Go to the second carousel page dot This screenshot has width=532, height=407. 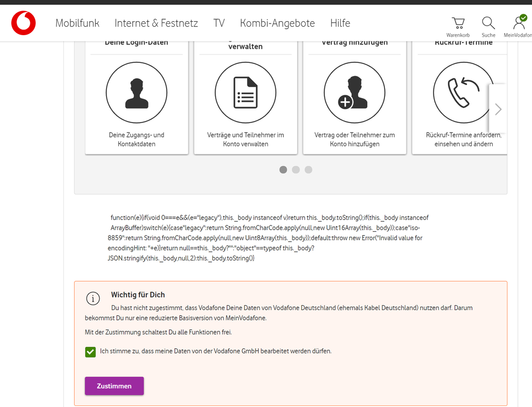point(296,169)
